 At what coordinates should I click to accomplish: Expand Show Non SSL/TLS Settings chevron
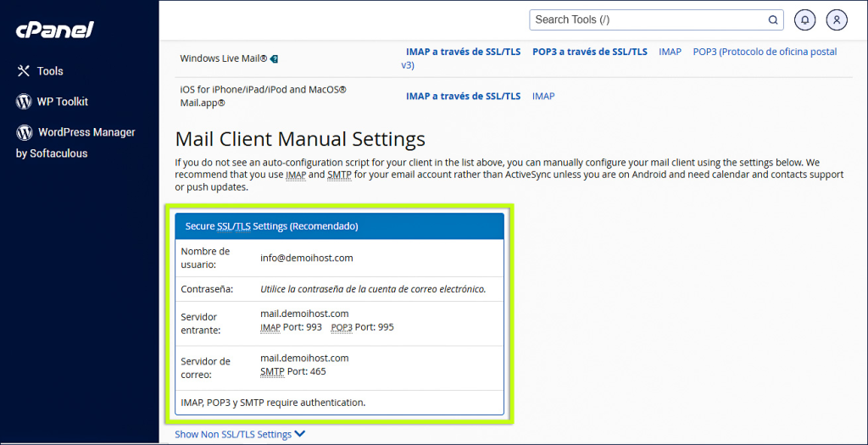pos(301,435)
